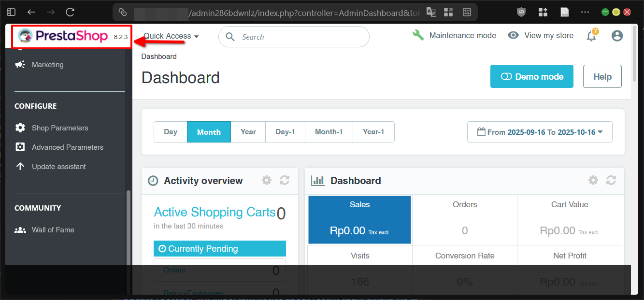The width and height of the screenshot is (644, 300).
Task: Switch to the Year tab
Action: click(248, 131)
